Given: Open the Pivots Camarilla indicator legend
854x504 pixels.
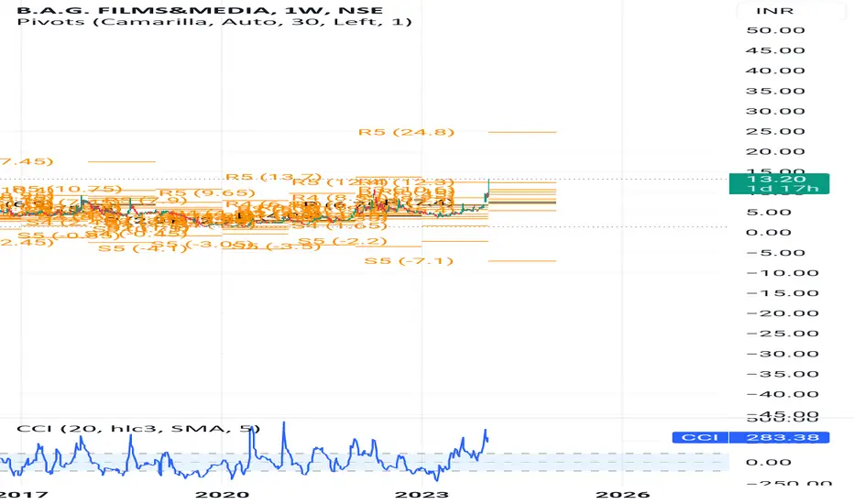Looking at the screenshot, I should 214,22.
